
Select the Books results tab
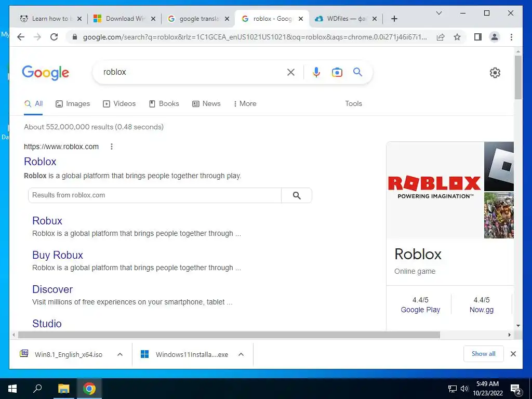164,103
